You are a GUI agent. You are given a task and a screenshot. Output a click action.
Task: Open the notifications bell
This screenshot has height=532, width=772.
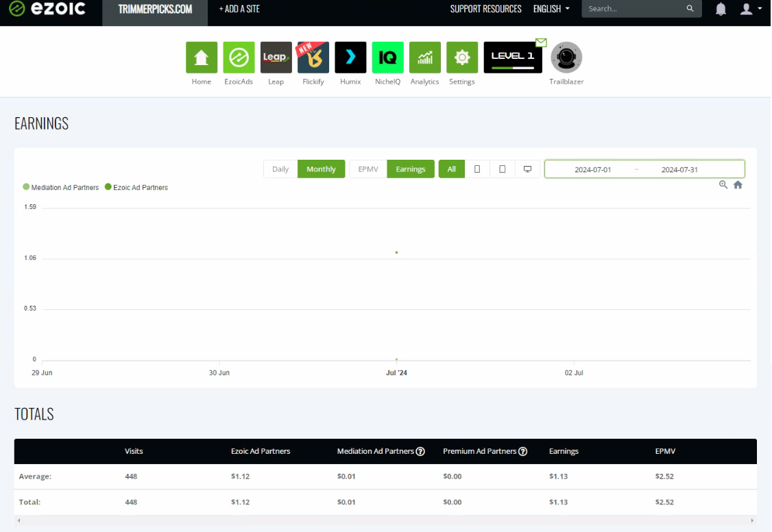click(721, 9)
